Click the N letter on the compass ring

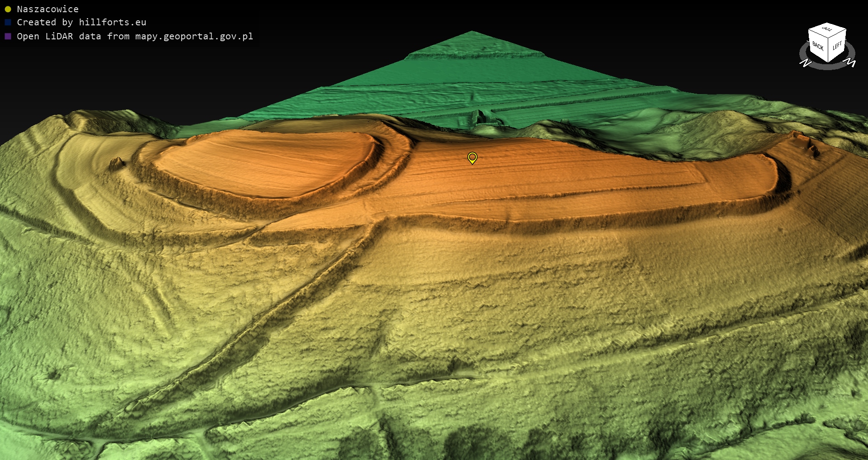pyautogui.click(x=806, y=63)
